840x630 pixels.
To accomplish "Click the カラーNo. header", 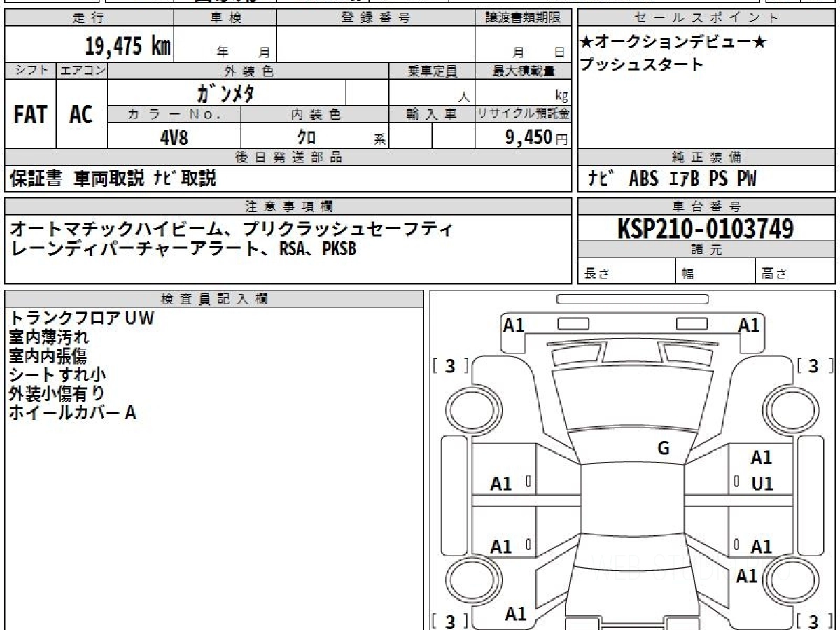I will (174, 114).
